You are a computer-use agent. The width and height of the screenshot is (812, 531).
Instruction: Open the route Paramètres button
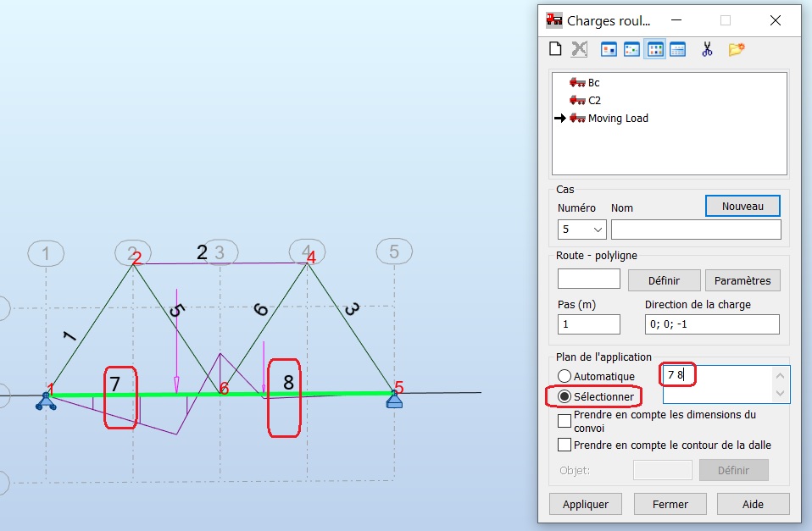click(742, 280)
